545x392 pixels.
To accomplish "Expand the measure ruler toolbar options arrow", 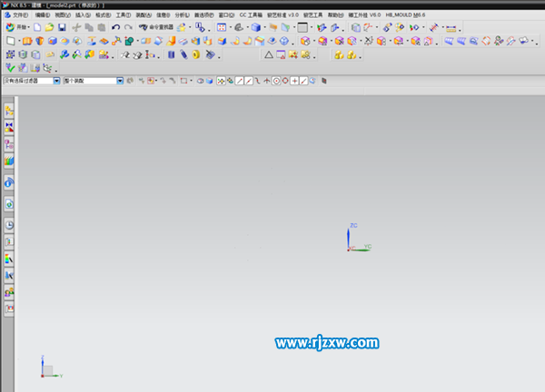I will pyautogui.click(x=460, y=30).
